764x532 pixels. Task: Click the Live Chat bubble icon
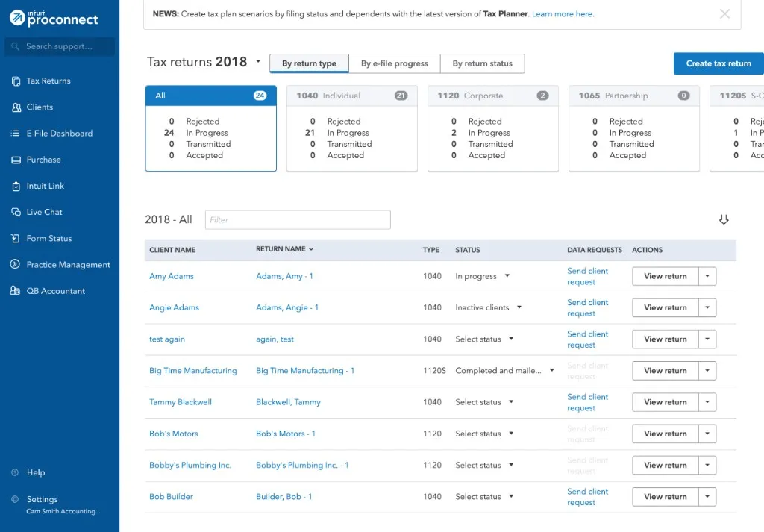click(16, 213)
